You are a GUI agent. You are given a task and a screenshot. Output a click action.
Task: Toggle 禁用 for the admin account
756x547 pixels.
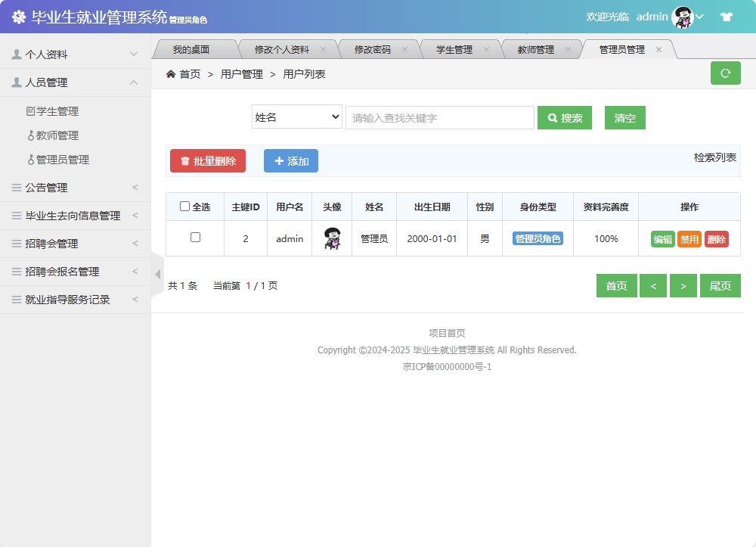689,238
